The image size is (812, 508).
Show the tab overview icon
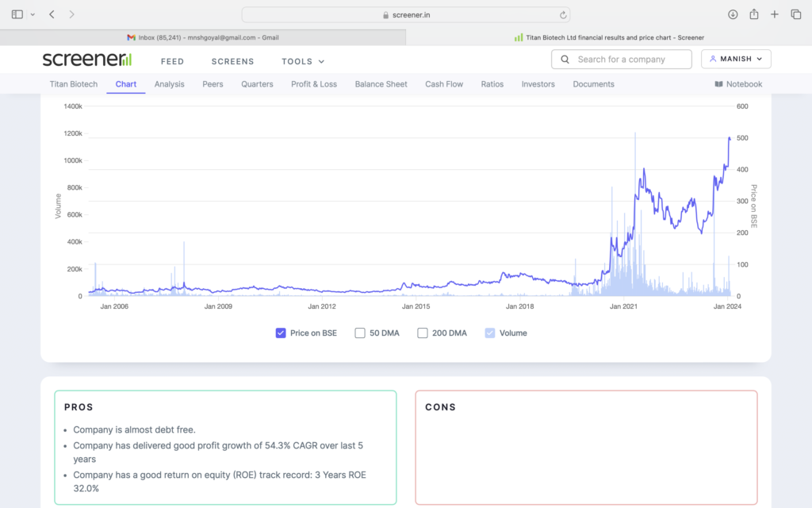click(x=796, y=14)
